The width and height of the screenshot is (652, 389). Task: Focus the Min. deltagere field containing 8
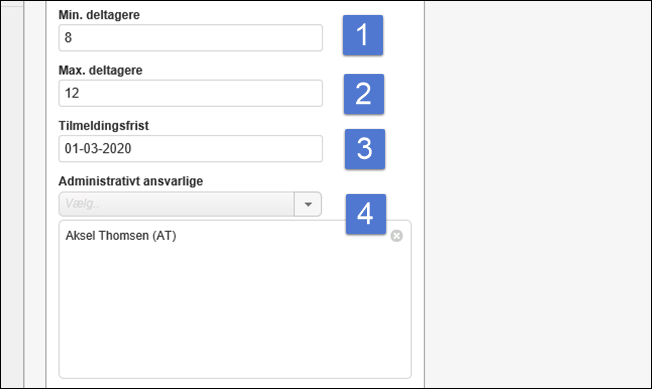coord(190,38)
